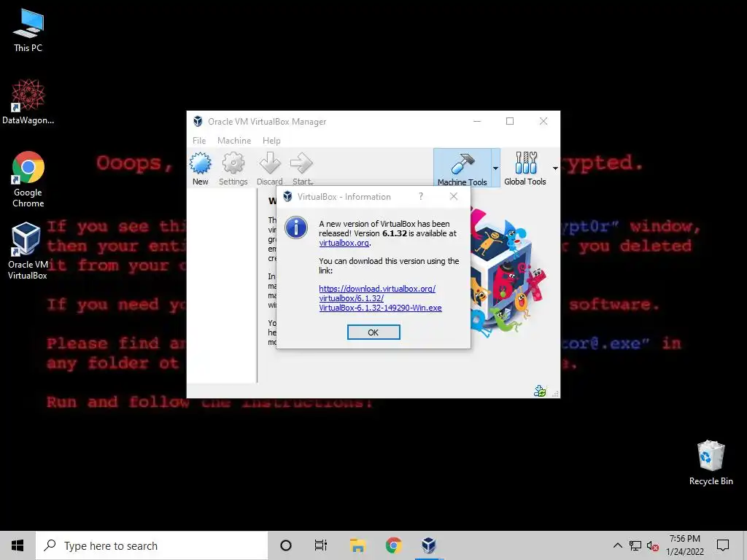The width and height of the screenshot is (747, 560).
Task: Close the VirtualBox Information dialog
Action: 454,196
